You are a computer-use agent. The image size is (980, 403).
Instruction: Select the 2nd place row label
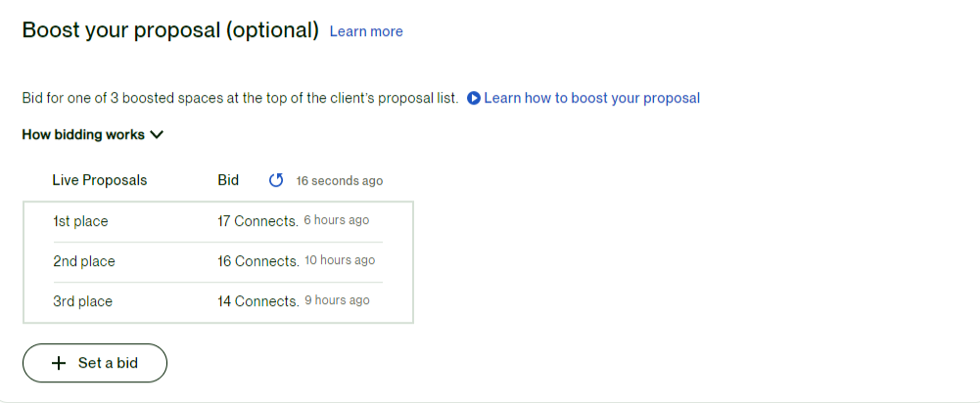pos(84,261)
